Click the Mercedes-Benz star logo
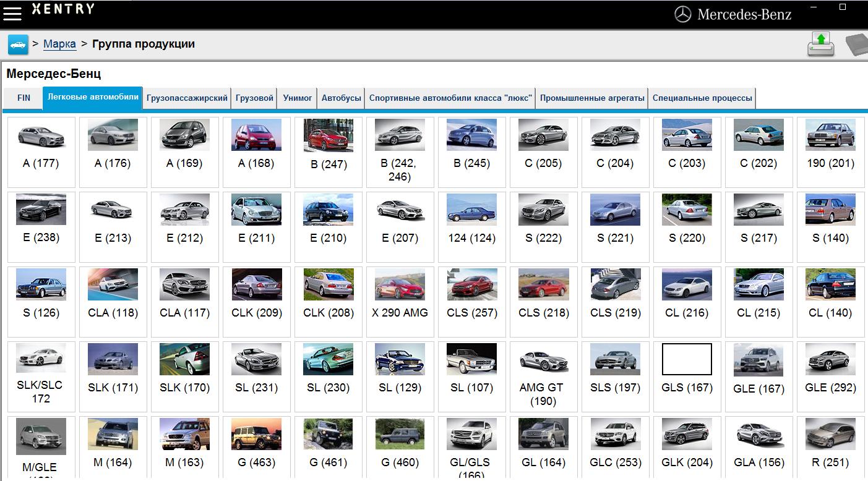The width and height of the screenshot is (868, 481). pyautogui.click(x=682, y=14)
